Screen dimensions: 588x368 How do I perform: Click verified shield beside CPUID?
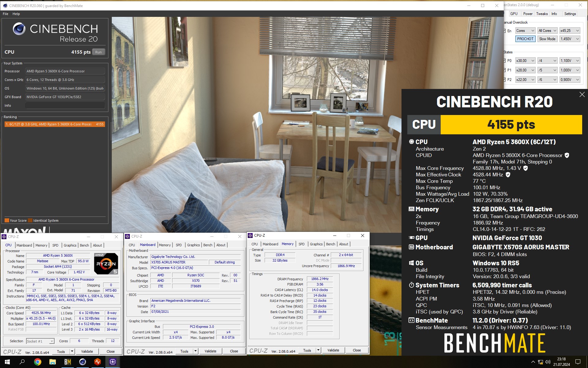click(567, 155)
